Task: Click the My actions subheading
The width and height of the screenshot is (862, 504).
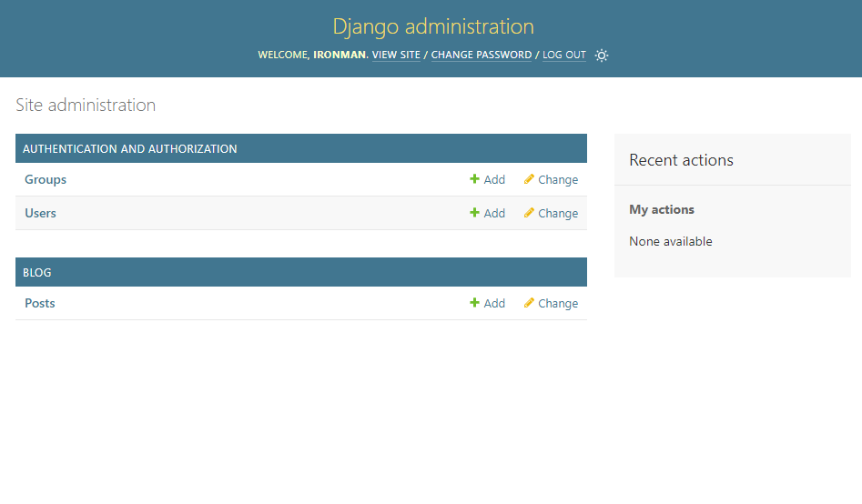Action: coord(662,209)
